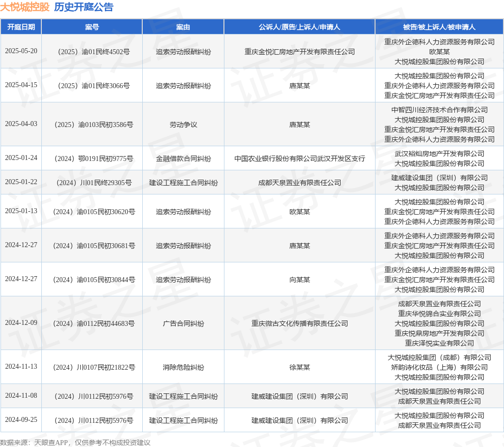The height and width of the screenshot is (447, 504).
Task: Click the 被告/被上诉人/被申请人 column header
Action: (439, 27)
